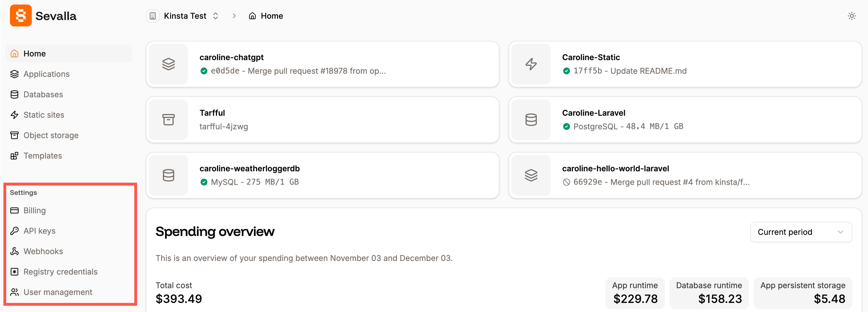The width and height of the screenshot is (868, 312).
Task: Open the caroline-chatgpt application card
Action: click(x=322, y=64)
